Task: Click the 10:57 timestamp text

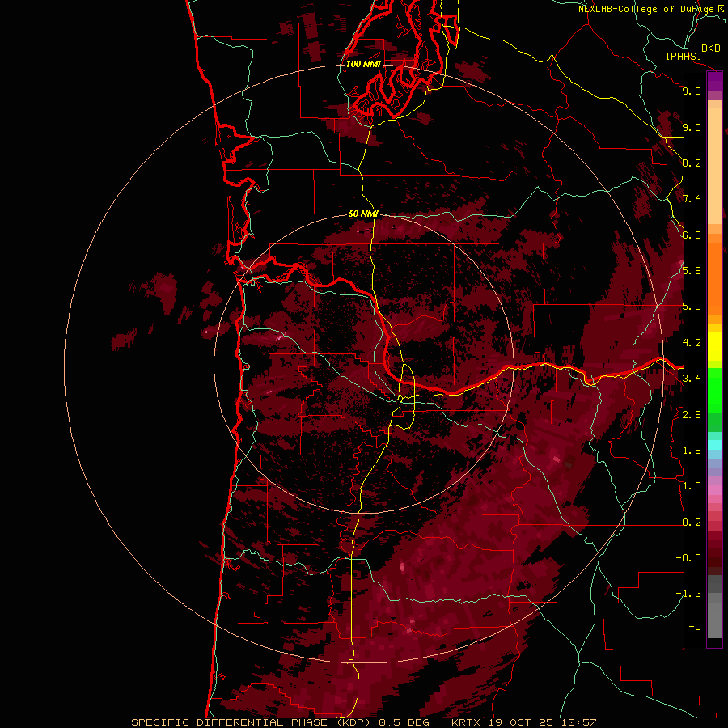Action: (578, 722)
